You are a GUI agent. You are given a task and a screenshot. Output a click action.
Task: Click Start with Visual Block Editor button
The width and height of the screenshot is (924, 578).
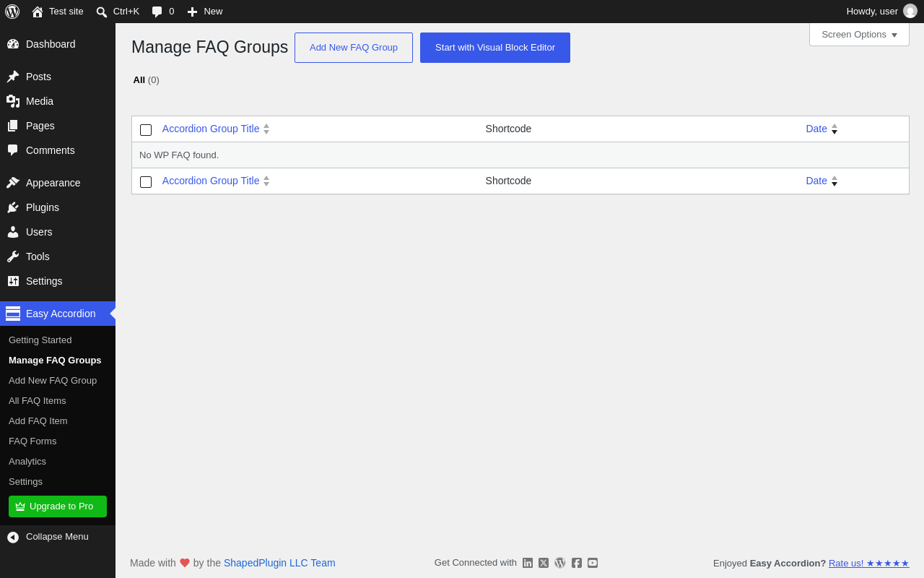click(495, 48)
